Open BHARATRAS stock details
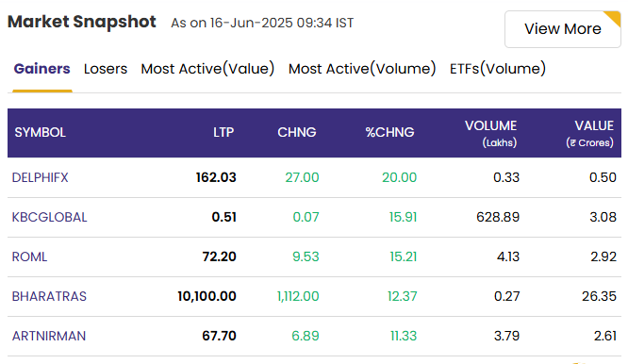 tap(49, 296)
